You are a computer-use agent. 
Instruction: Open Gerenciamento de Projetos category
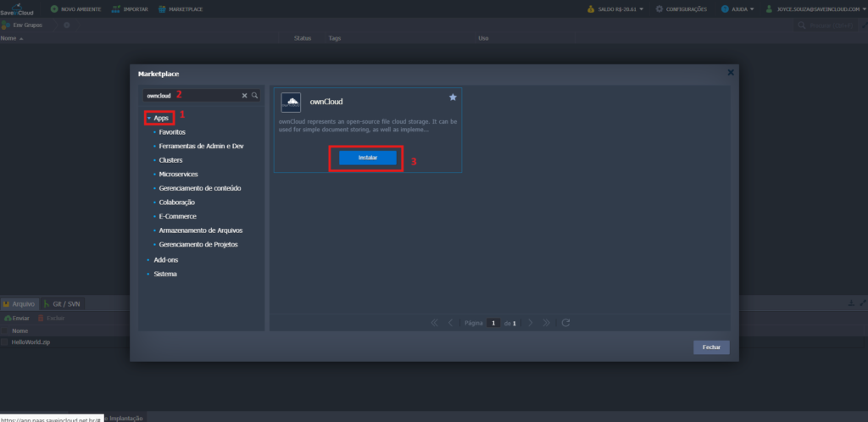[x=198, y=244]
